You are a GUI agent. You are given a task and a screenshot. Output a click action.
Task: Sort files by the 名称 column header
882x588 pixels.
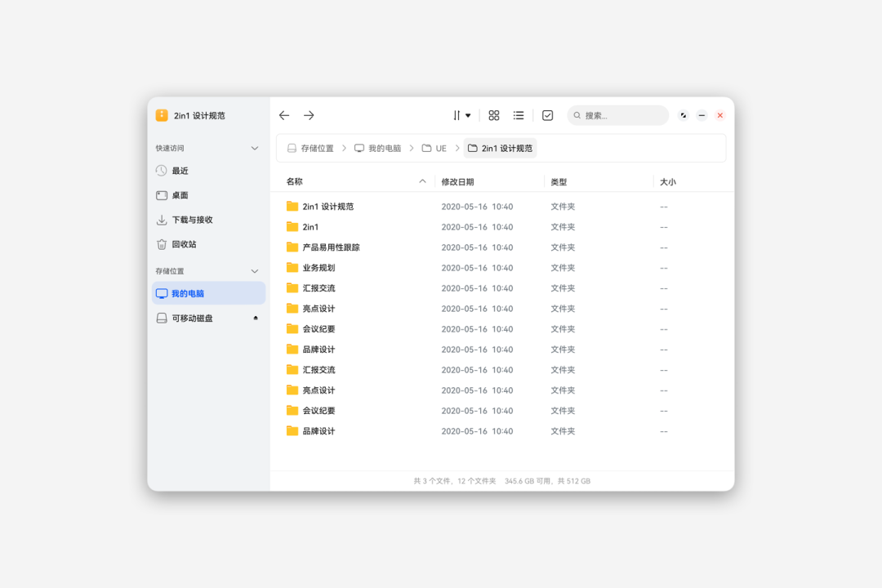[296, 181]
